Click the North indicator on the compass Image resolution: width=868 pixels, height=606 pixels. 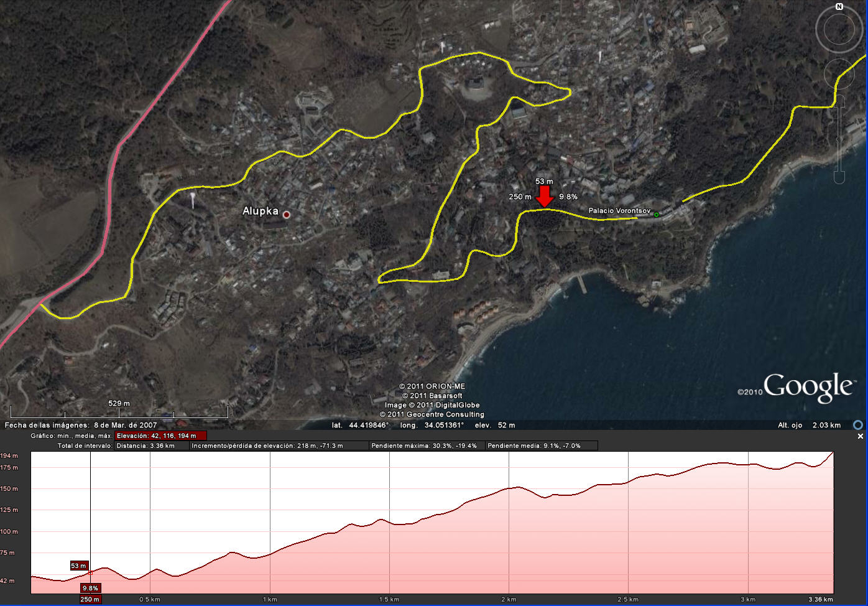pyautogui.click(x=839, y=7)
